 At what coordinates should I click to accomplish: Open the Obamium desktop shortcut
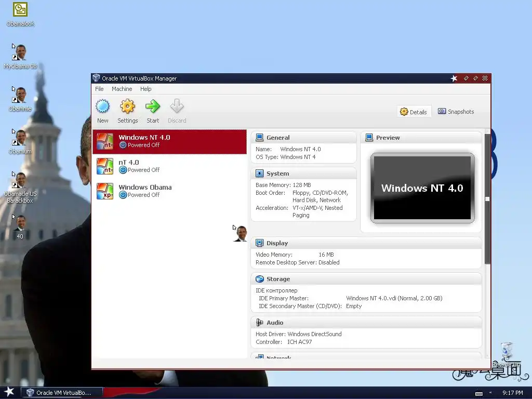(20, 142)
